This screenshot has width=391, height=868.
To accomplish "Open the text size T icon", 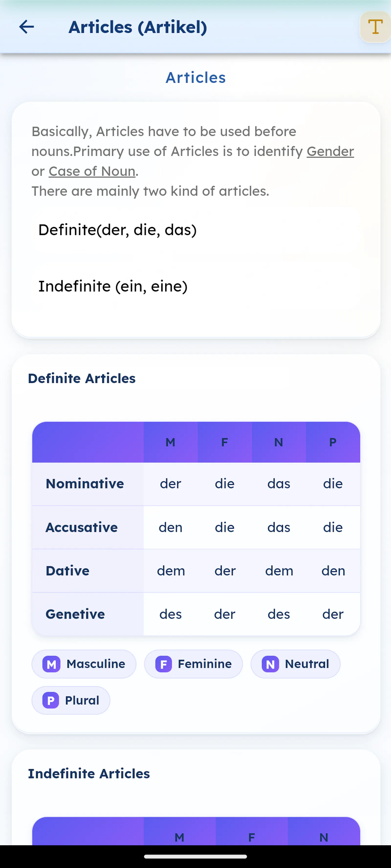I will pyautogui.click(x=375, y=27).
